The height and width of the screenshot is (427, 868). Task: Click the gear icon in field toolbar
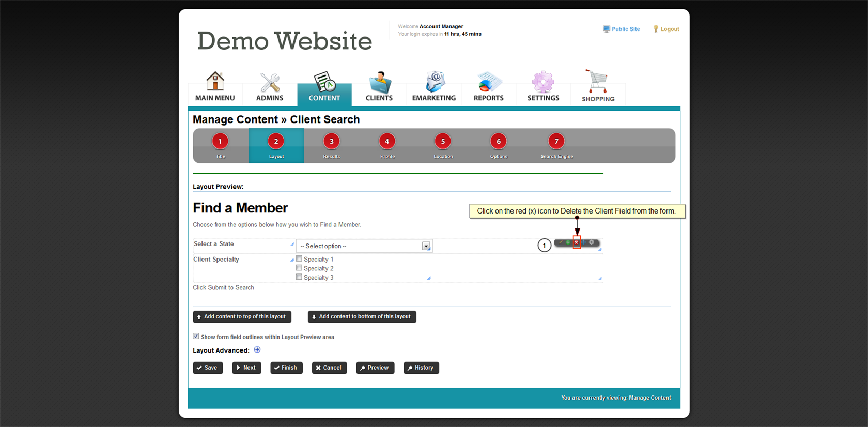(x=592, y=242)
